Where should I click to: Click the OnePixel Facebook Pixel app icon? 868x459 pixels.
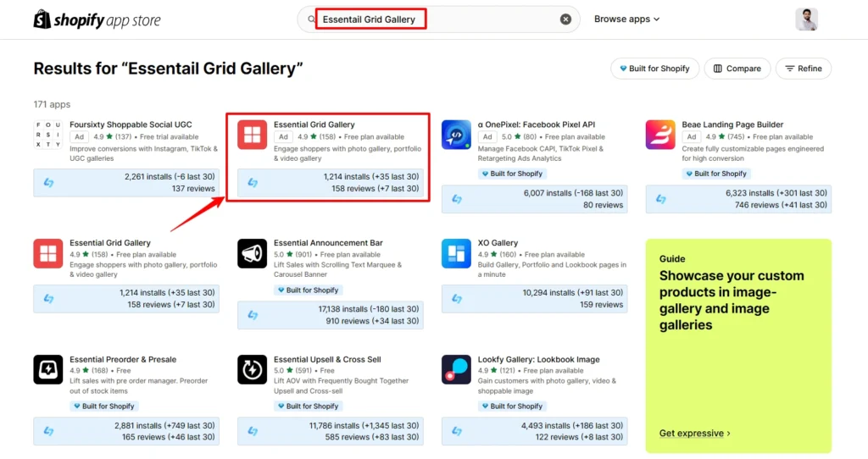click(x=456, y=135)
